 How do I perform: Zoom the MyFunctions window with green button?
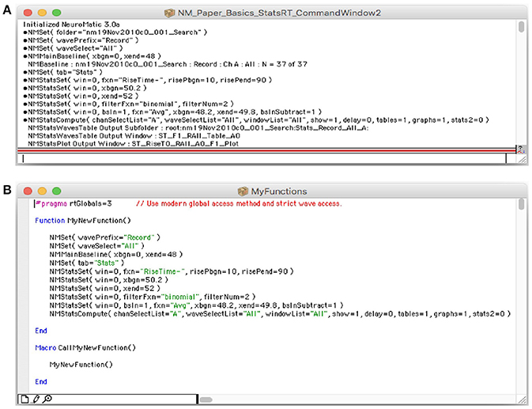click(57, 191)
